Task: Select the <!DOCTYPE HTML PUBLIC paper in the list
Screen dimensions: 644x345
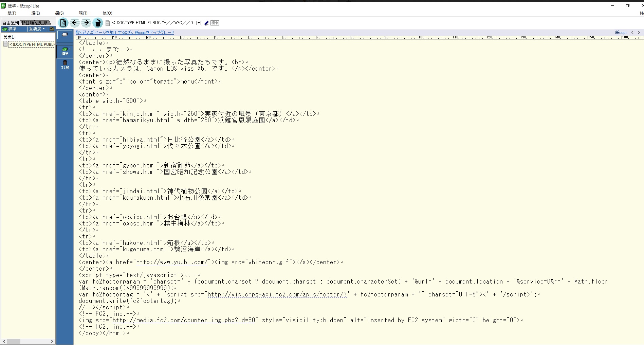Action: [32, 44]
